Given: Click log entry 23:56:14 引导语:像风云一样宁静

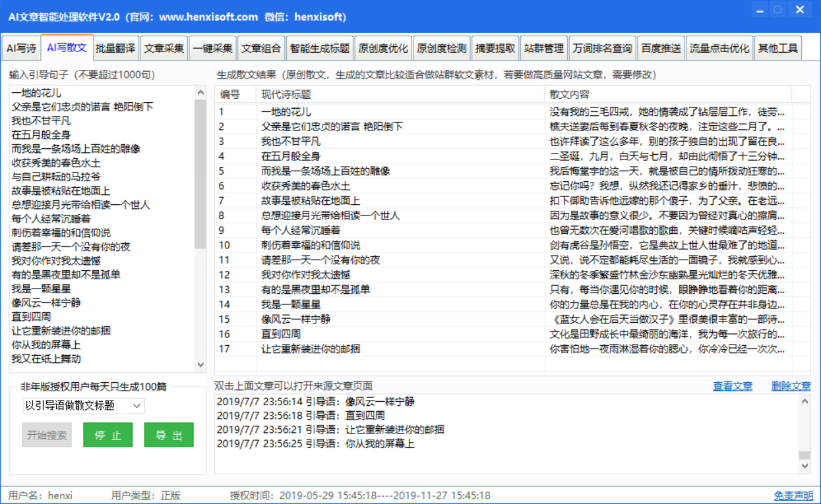Looking at the screenshot, I should tap(316, 402).
